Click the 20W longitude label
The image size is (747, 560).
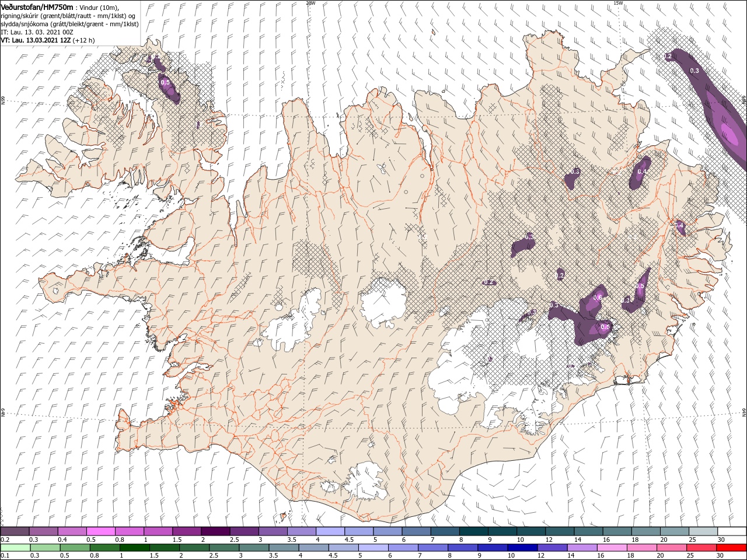[x=310, y=2]
